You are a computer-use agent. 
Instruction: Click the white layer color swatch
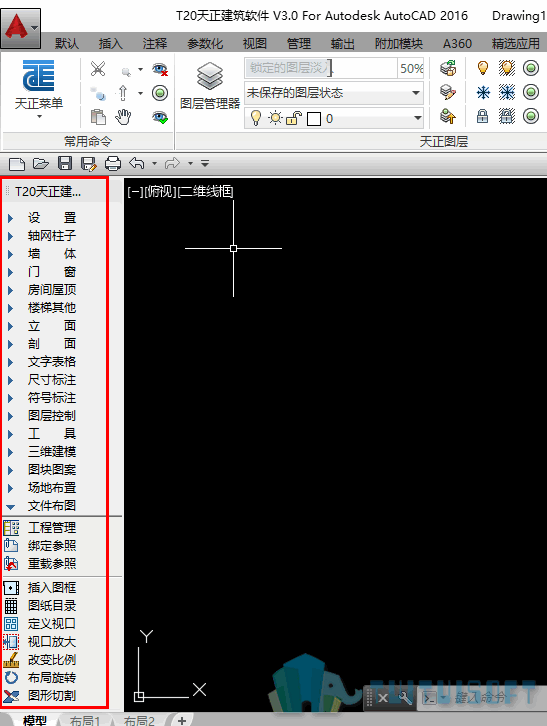pos(314,119)
